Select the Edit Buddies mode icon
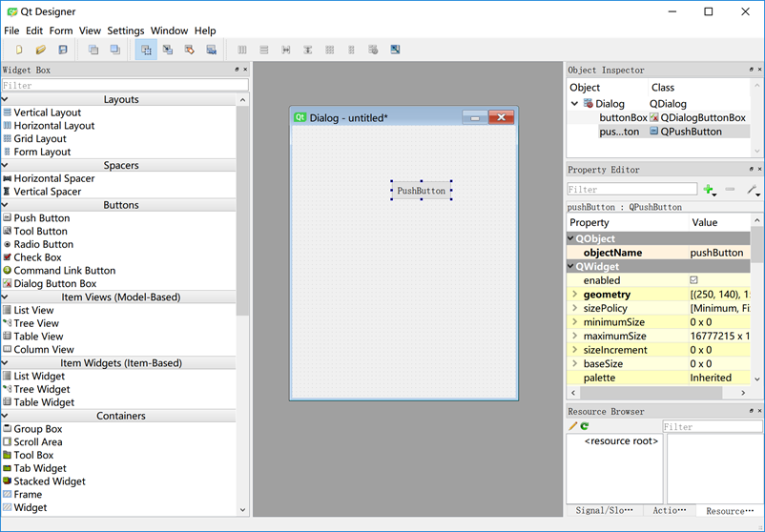 pyautogui.click(x=189, y=50)
